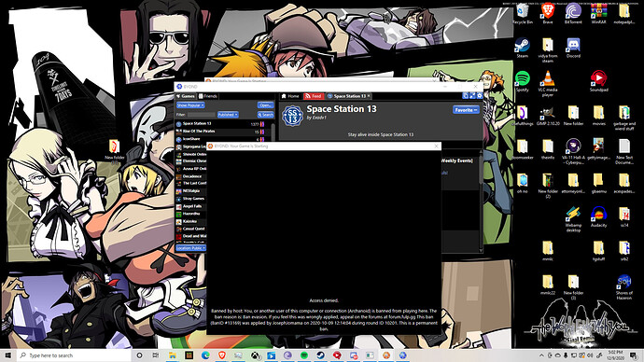Open VLC media player shortcut
Screen dimensions: 644x362
point(548,84)
